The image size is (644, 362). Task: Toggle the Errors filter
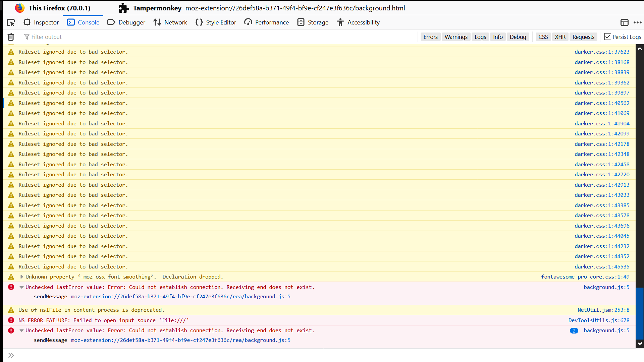[x=430, y=37]
